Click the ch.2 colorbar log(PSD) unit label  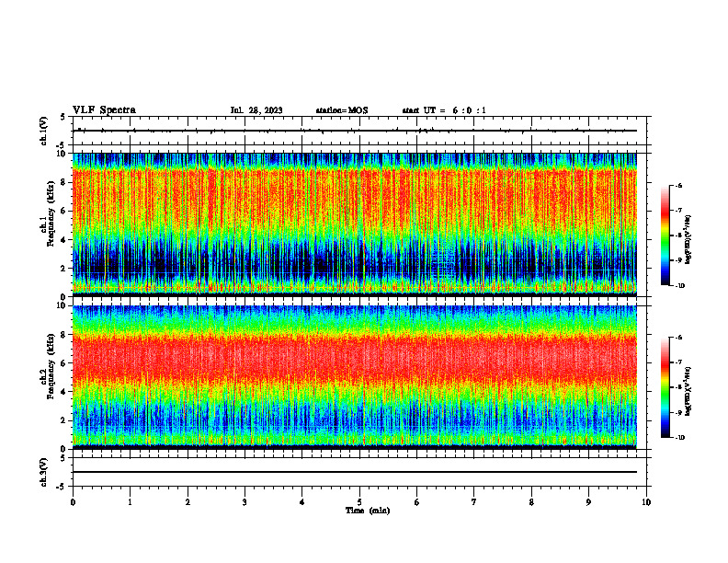coord(688,392)
